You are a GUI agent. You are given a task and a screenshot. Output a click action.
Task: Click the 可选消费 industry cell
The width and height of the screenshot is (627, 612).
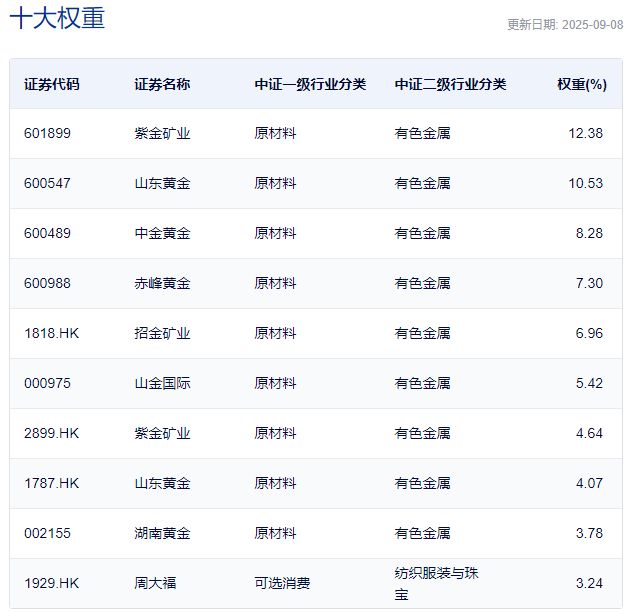click(282, 583)
